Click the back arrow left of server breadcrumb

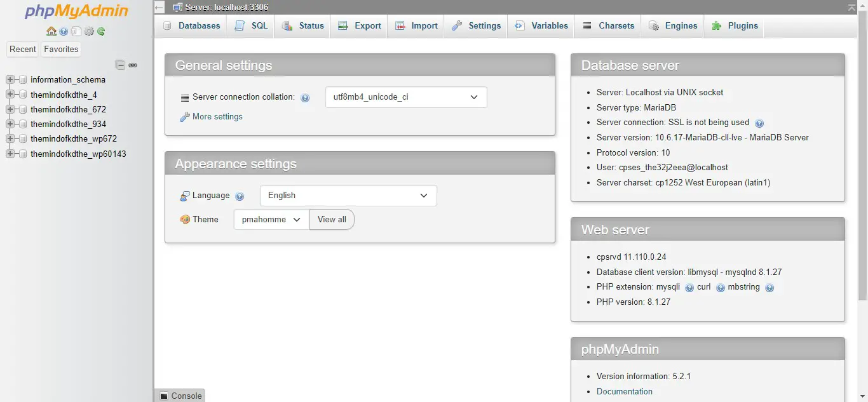click(x=159, y=8)
